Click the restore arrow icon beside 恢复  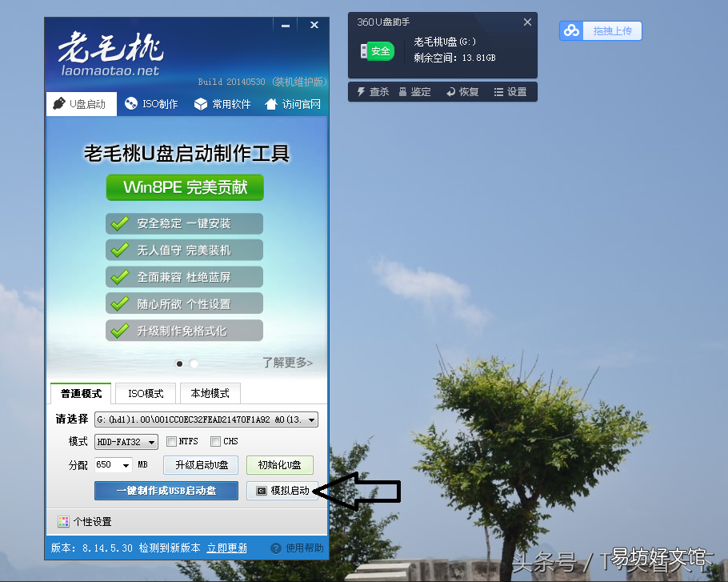[x=450, y=92]
